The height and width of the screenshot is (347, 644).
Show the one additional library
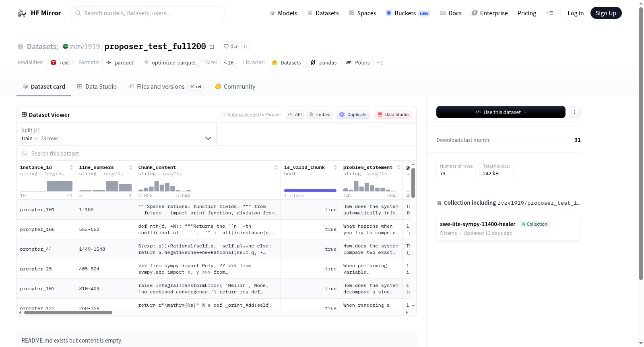[380, 62]
